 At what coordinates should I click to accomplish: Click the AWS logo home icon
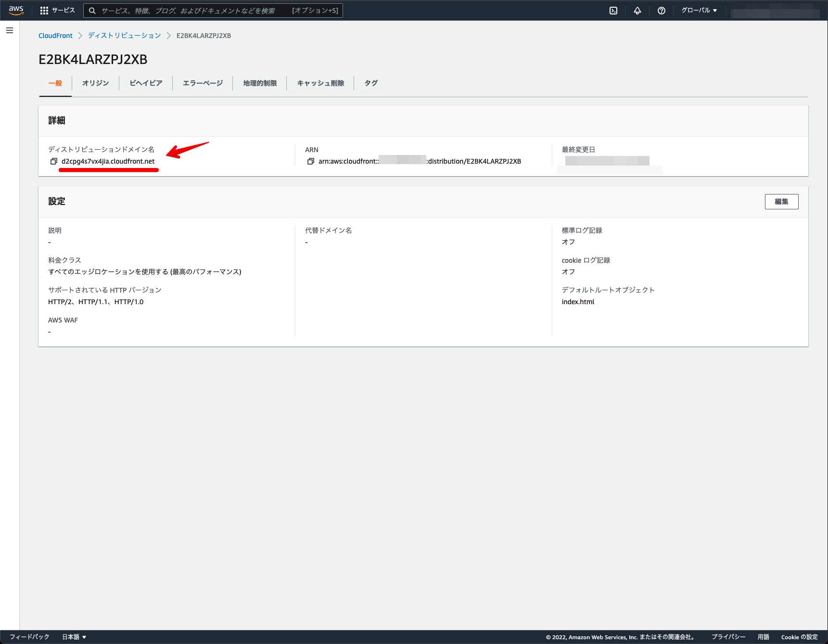coord(16,10)
